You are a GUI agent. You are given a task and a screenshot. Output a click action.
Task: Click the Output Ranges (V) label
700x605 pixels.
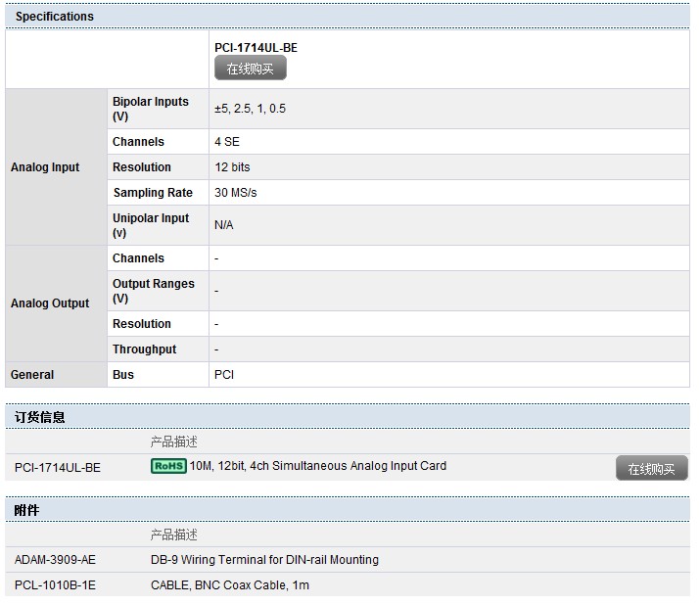[154, 291]
